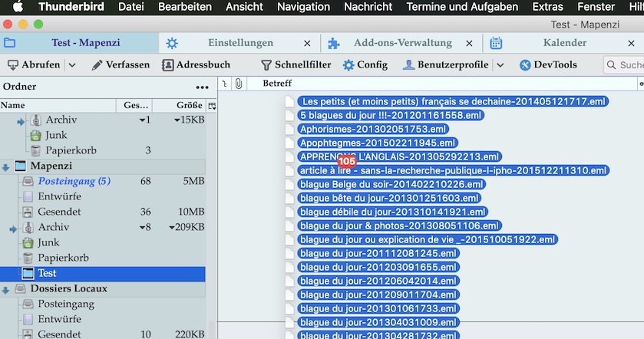Click the Benutzerprofile button

click(446, 65)
